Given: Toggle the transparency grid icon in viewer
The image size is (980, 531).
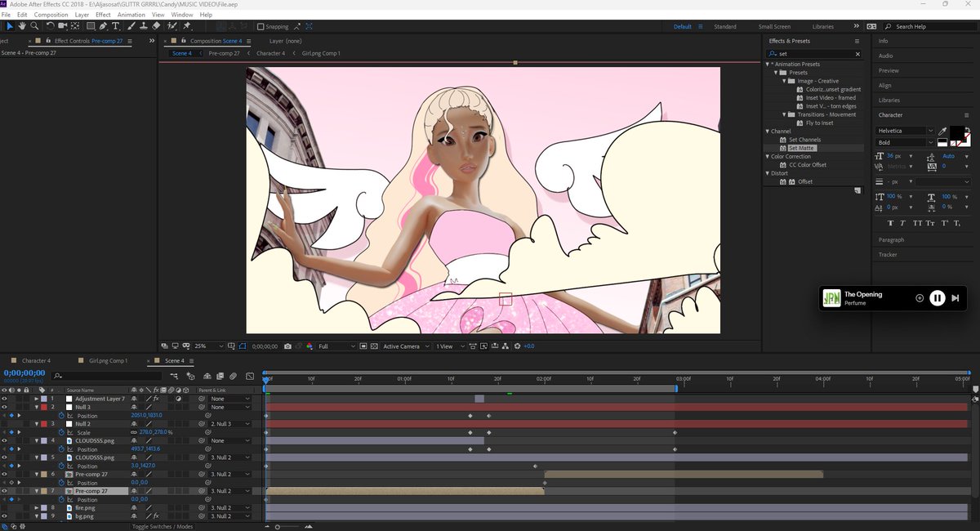Looking at the screenshot, I should coord(374,346).
